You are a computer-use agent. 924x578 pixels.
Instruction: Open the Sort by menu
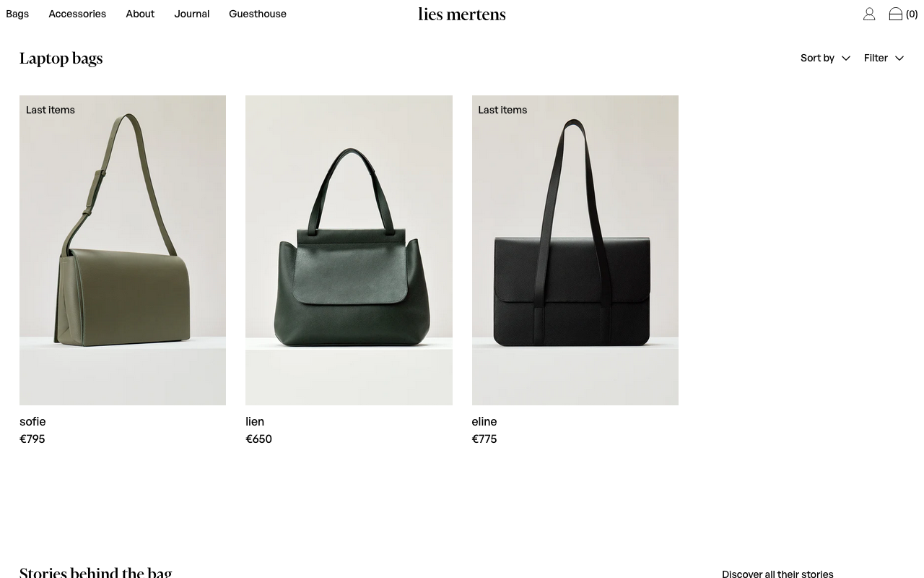point(825,58)
